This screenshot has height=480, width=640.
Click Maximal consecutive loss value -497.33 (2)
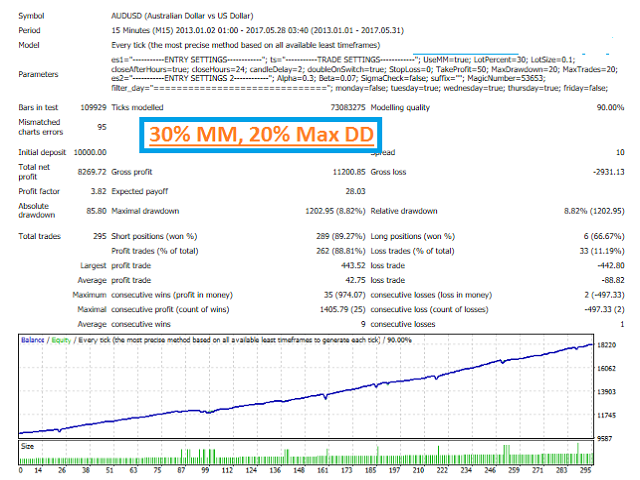tap(604, 310)
